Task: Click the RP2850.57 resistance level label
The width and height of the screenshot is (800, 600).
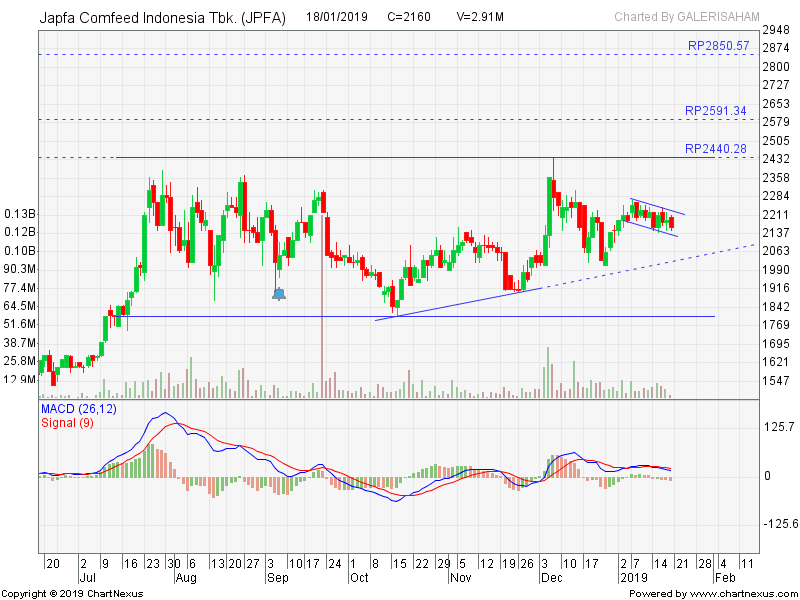Action: pyautogui.click(x=718, y=46)
